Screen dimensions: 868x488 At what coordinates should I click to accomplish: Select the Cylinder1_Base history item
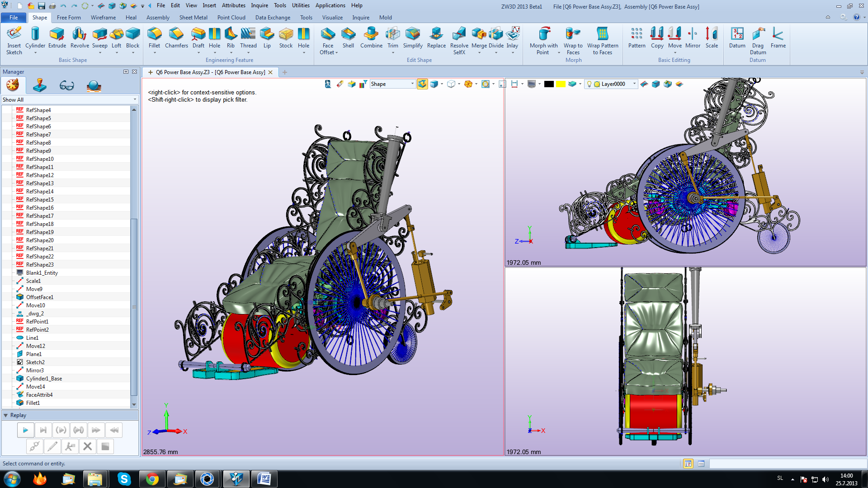pyautogui.click(x=44, y=379)
